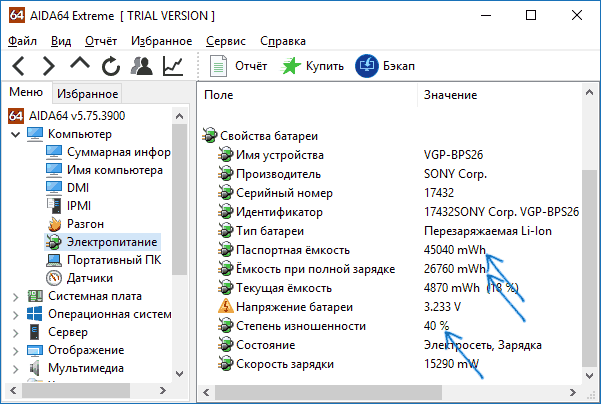Click the Поле column header
Screen dimensions: 601x404
[x=307, y=95]
